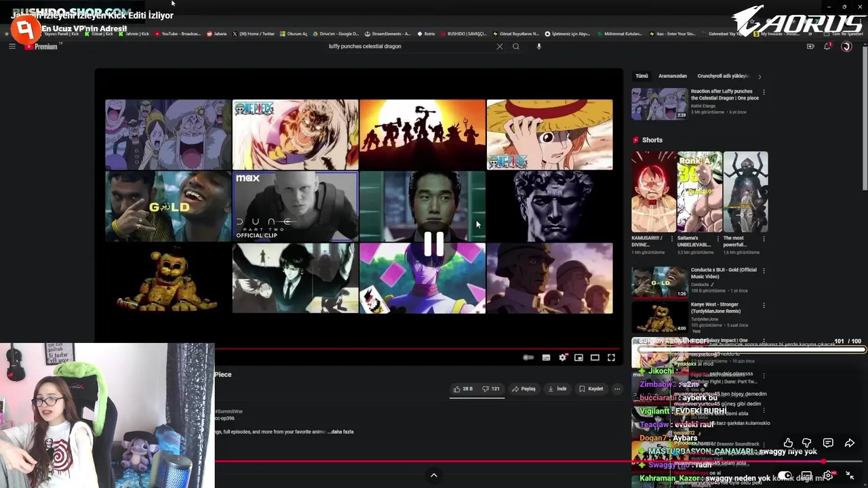Switch player to theater mode

[x=595, y=357]
